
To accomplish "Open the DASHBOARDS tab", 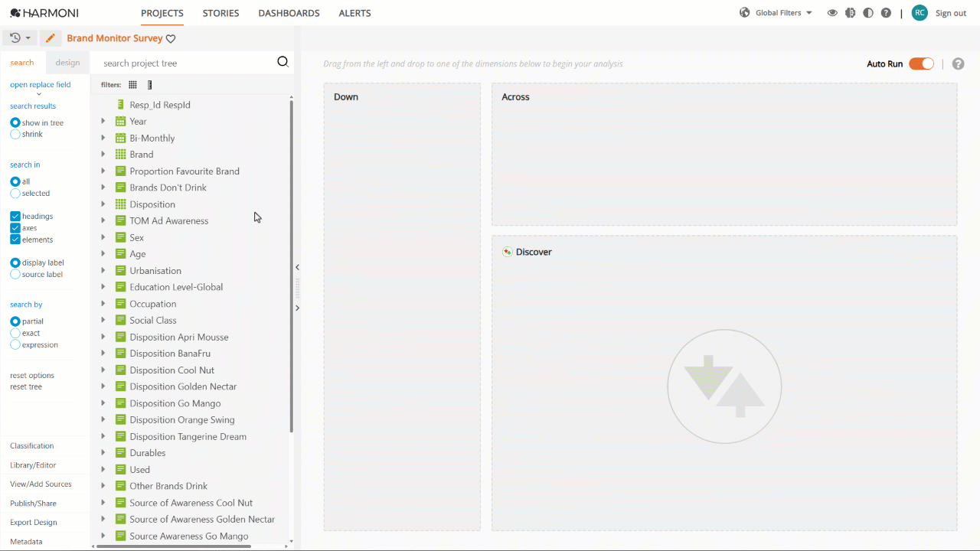I will coord(289,13).
